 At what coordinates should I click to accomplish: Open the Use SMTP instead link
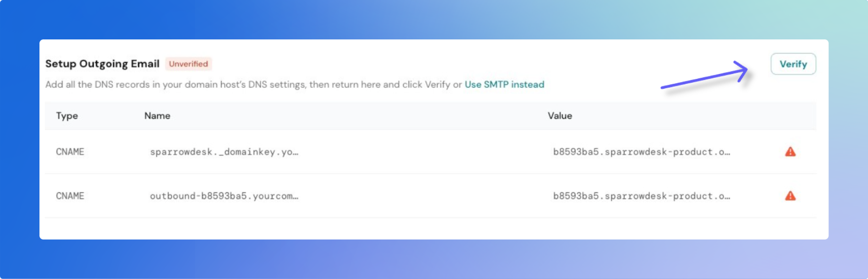tap(504, 84)
